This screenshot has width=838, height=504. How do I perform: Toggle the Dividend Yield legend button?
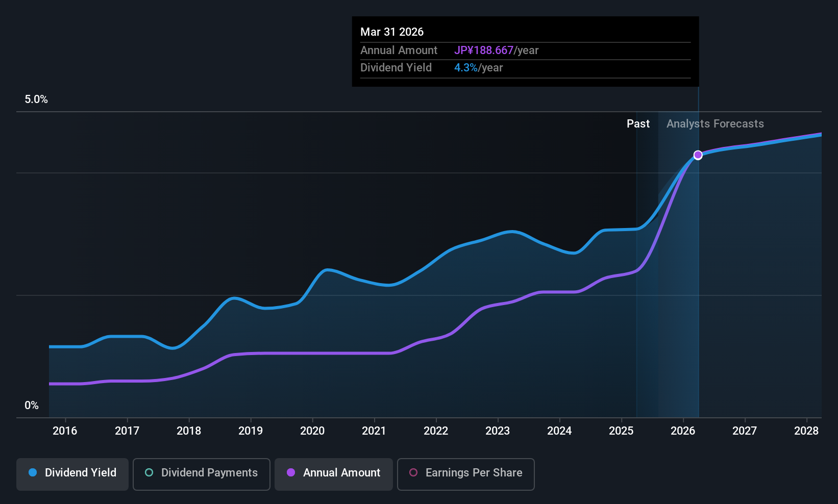pos(72,474)
